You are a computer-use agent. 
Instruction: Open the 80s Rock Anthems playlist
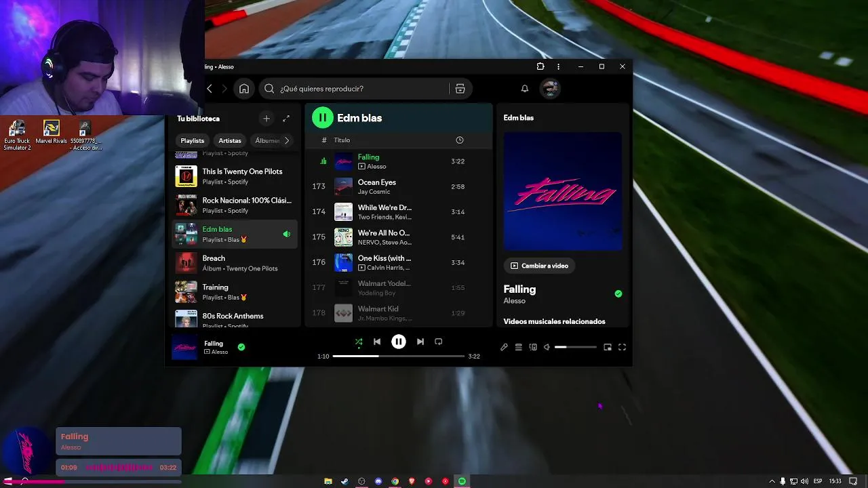pos(235,319)
